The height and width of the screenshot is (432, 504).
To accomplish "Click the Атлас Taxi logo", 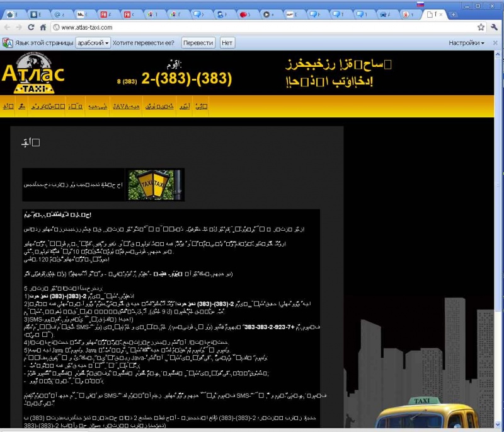I will (x=33, y=73).
